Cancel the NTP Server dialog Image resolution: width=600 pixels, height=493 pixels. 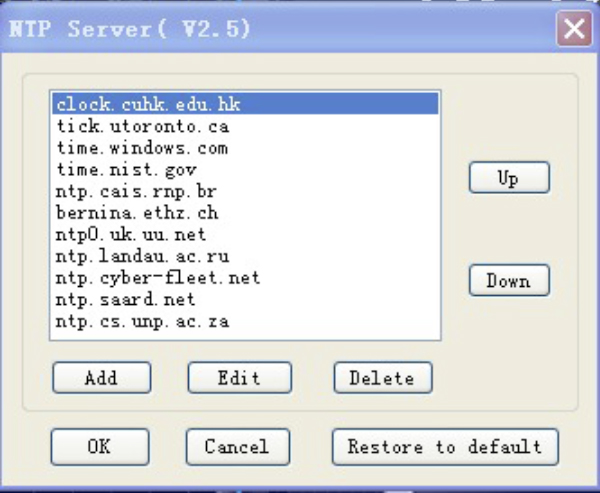pyautogui.click(x=238, y=447)
